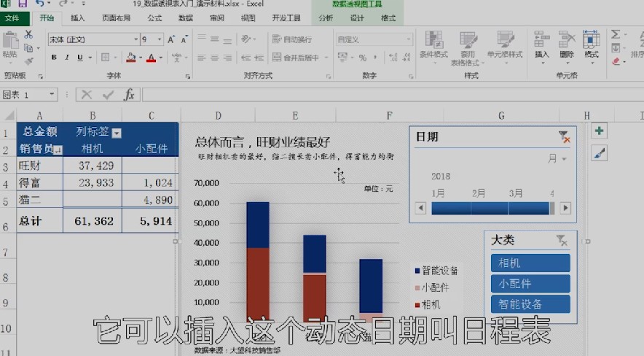Open the 列标签 filter dropdown
This screenshot has height=356, width=644.
pyautogui.click(x=117, y=133)
